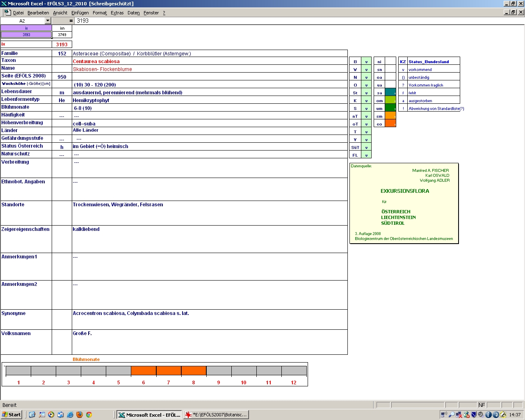Expand the Name Box dropdown arrow
Viewport: 525px width, 420px height.
[x=48, y=21]
